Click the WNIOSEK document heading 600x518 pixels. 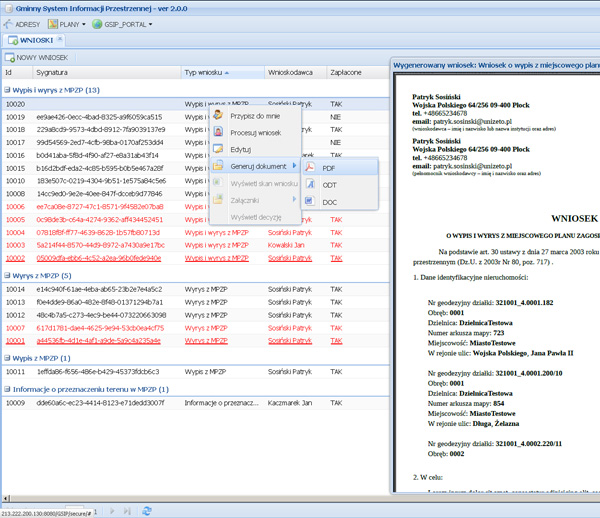pos(574,218)
